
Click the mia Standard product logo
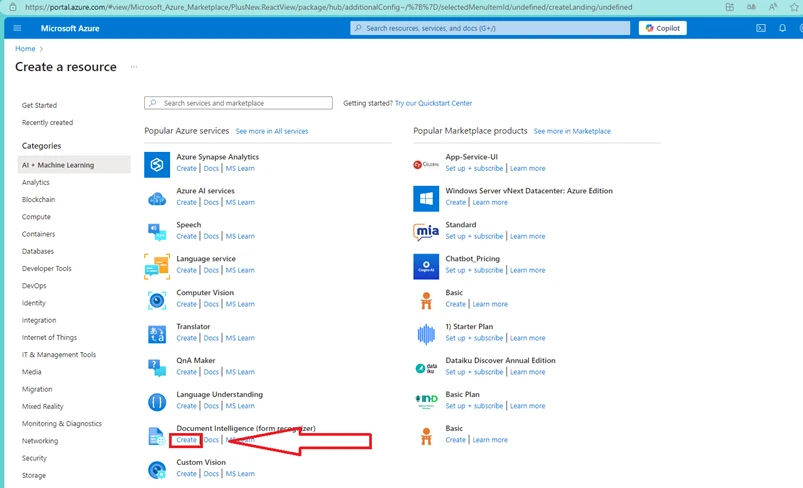coord(426,232)
